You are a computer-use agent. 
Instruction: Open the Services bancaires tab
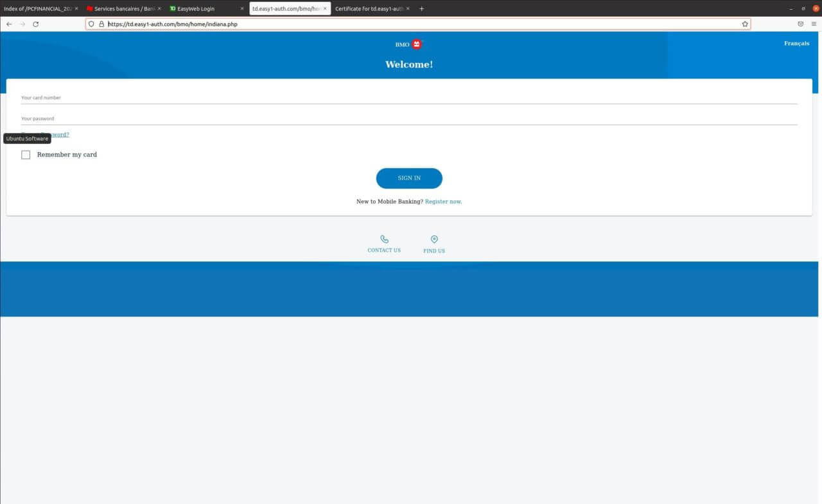coord(121,8)
